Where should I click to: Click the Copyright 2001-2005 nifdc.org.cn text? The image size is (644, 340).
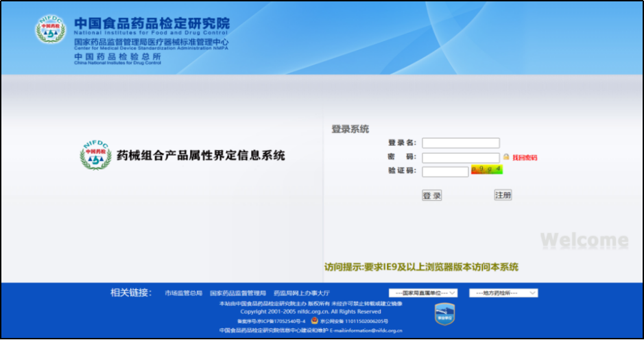311,312
